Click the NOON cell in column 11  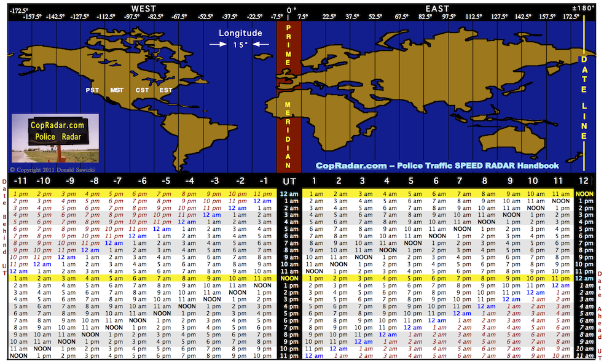coord(560,201)
